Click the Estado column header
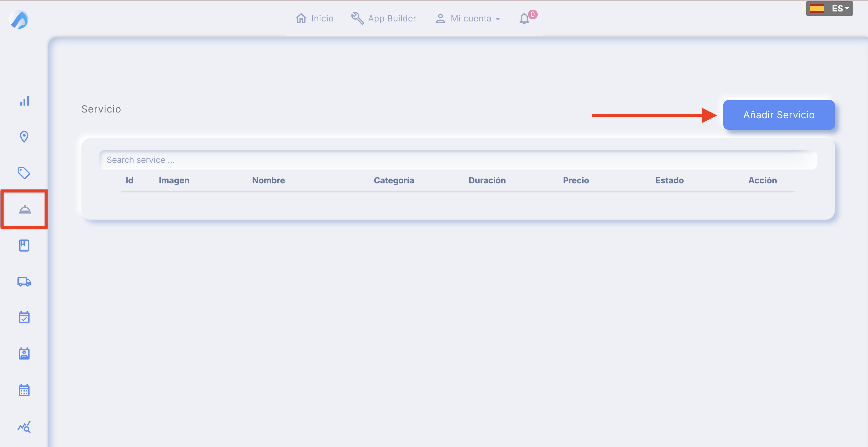Image resolution: width=868 pixels, height=447 pixels. pyautogui.click(x=669, y=180)
